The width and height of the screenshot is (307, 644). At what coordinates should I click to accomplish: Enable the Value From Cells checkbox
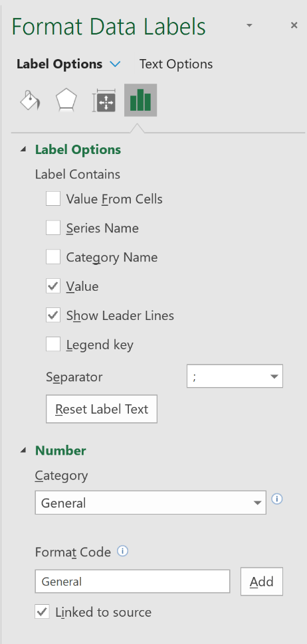(x=53, y=199)
